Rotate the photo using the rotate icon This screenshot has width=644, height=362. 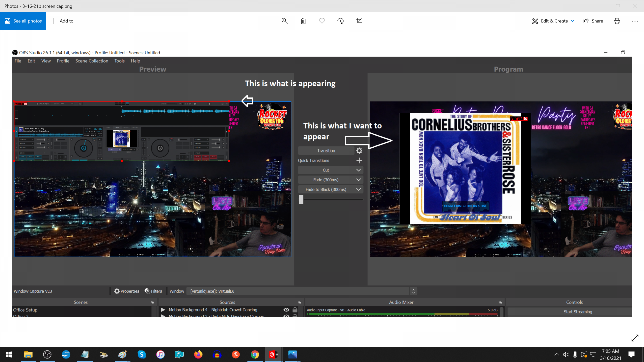point(340,21)
